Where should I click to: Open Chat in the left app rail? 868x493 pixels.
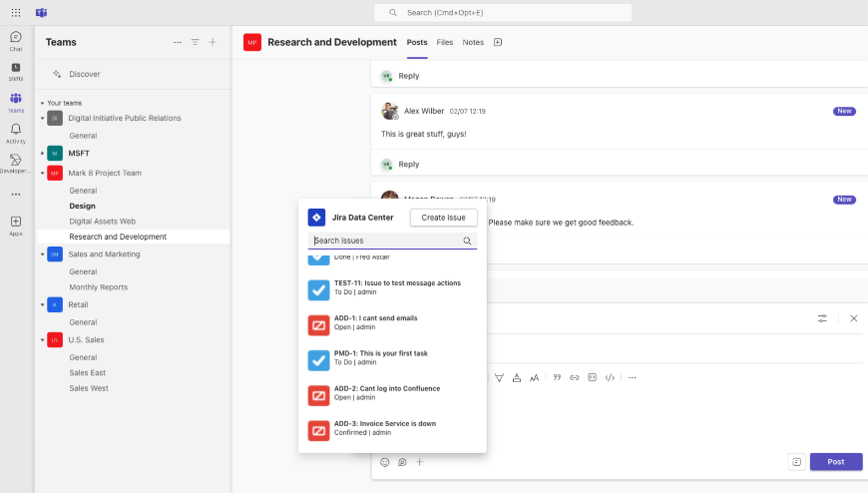(x=16, y=41)
